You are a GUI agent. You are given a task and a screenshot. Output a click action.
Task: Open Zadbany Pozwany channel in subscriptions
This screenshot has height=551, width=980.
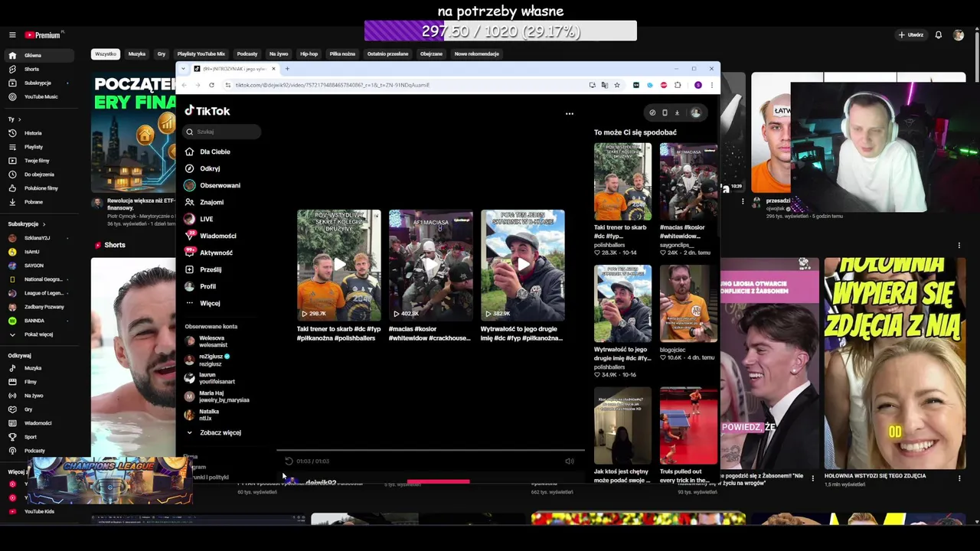[44, 307]
